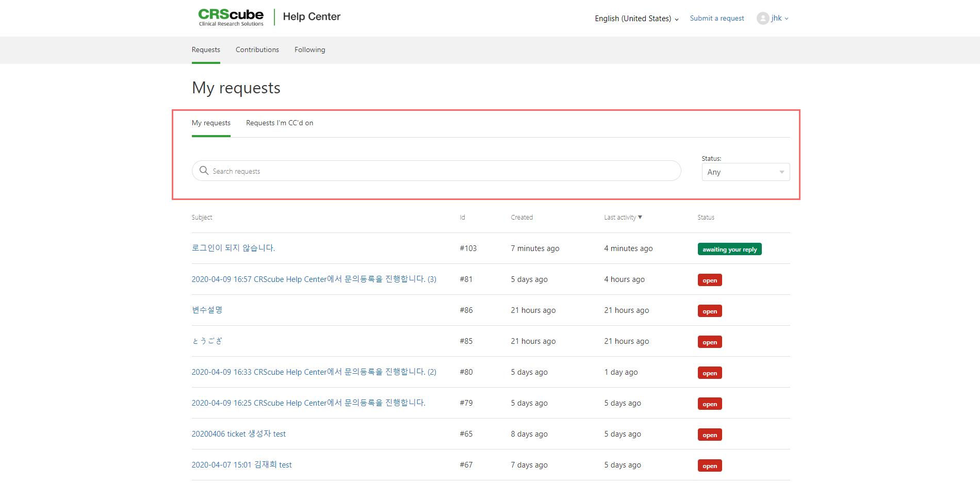Select the Requests I'm CC'd on tab
The image size is (980, 483).
pos(279,123)
